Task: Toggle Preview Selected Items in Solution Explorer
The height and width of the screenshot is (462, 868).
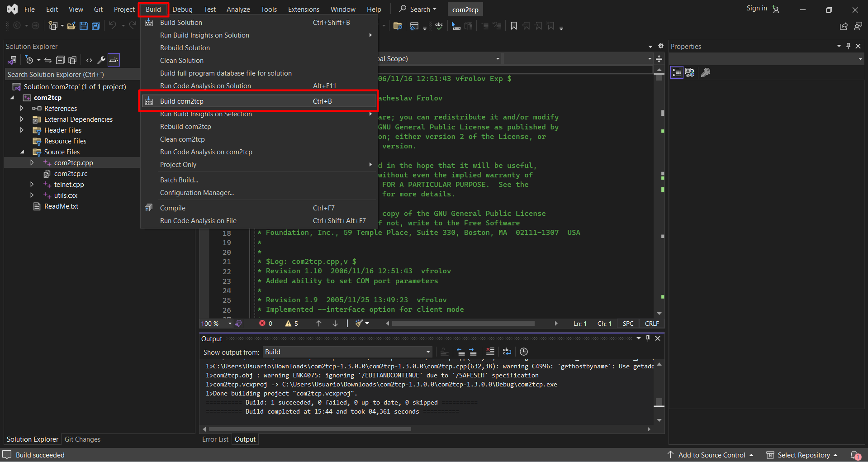Action: tap(114, 60)
